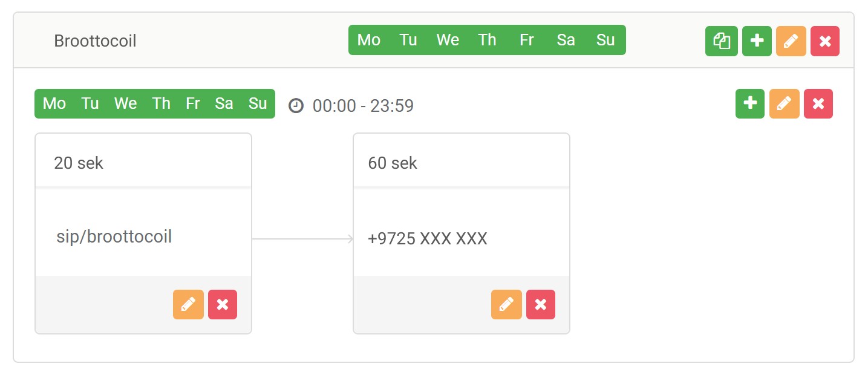Toggle Su in the time range day bar
This screenshot has width=868, height=375.
[258, 103]
